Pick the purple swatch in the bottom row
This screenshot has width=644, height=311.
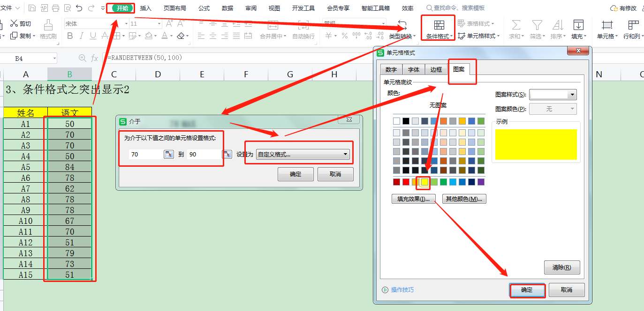pyautogui.click(x=481, y=182)
